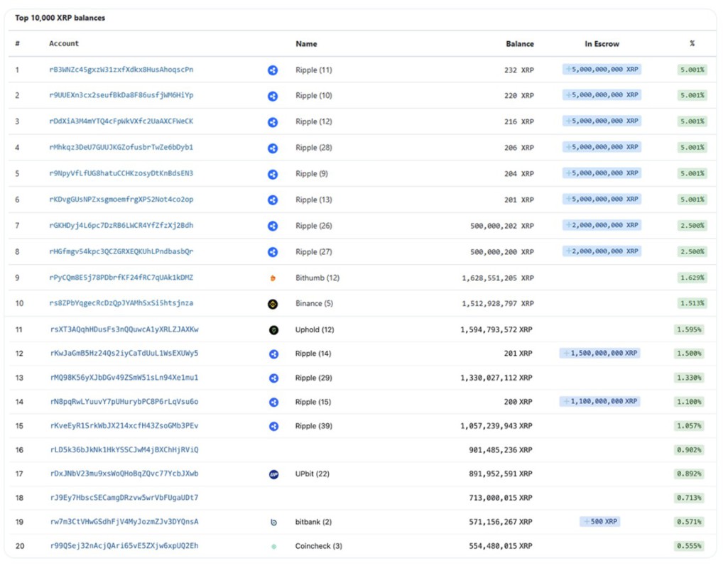Open the Coincheck account address in row 20

[124, 547]
